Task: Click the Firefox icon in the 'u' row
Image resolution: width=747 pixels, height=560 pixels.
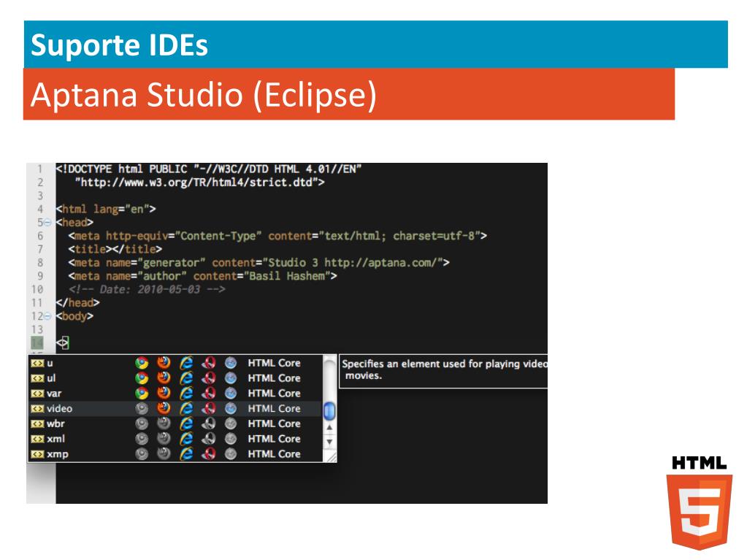Action: 164,364
